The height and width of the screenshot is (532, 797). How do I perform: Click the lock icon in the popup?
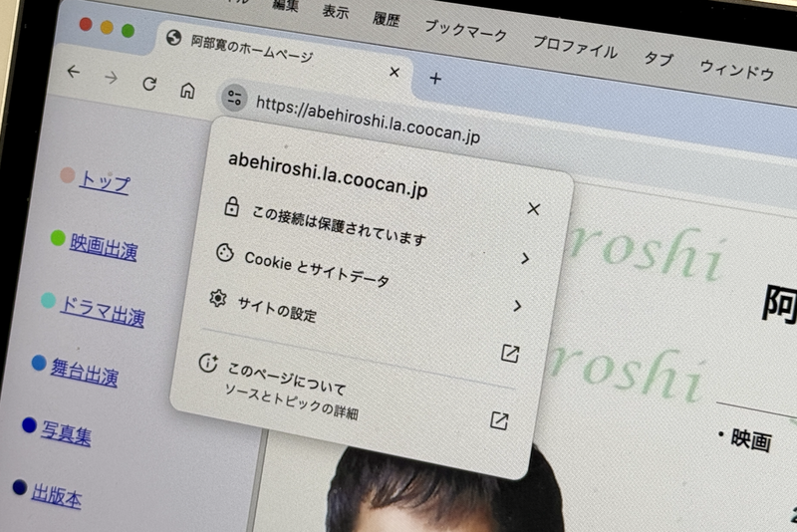coord(232,207)
